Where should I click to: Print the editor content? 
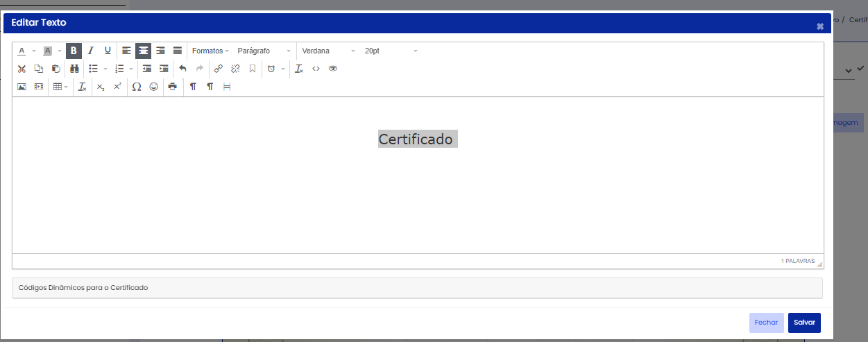point(172,87)
